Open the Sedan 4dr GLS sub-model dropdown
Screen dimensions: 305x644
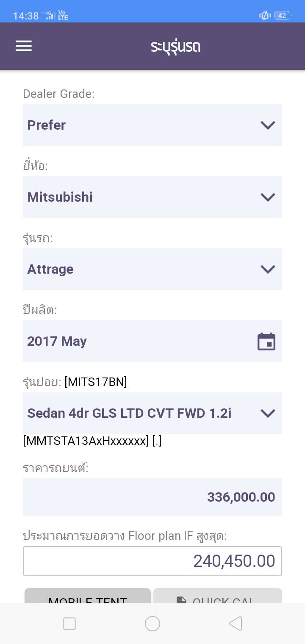click(152, 413)
